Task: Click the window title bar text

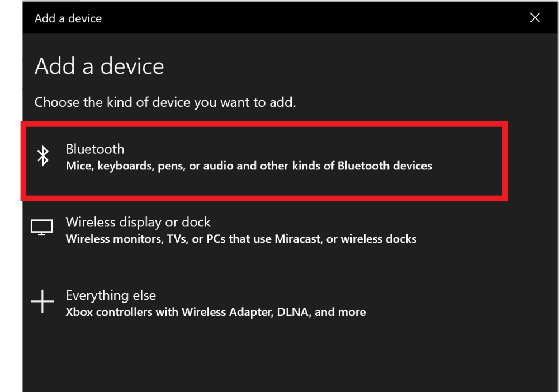Action: click(x=68, y=18)
